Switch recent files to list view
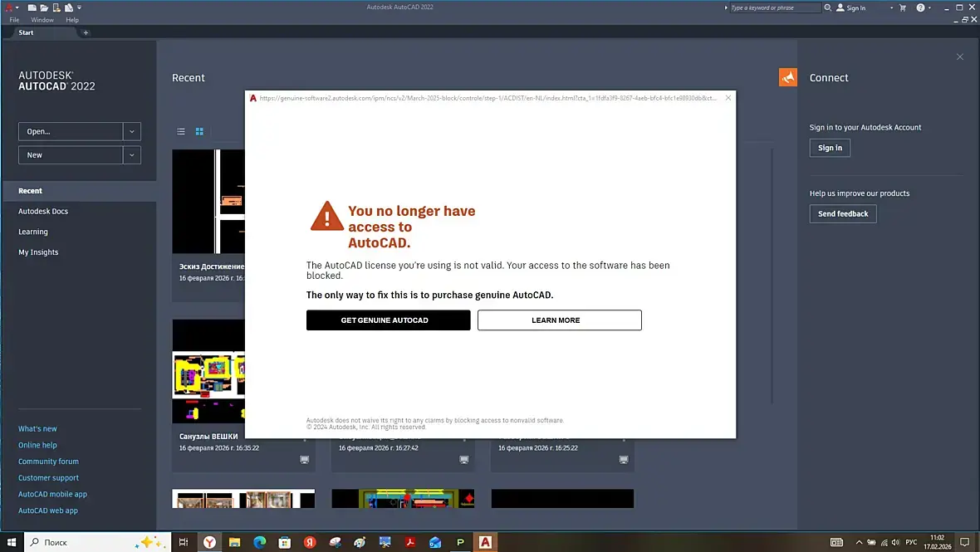 [x=180, y=131]
